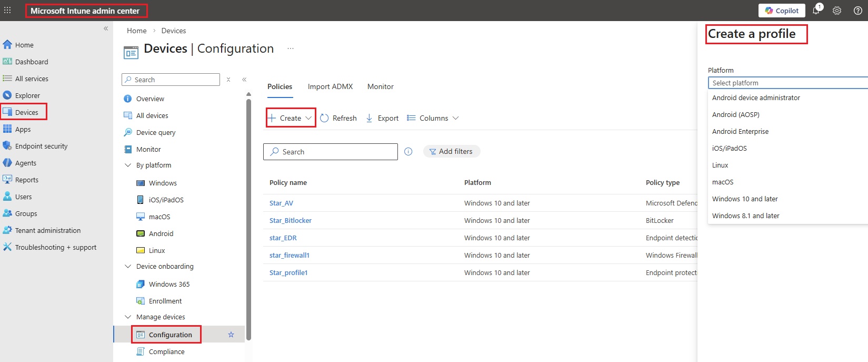Clear the resource menu search X icon
Screen dimensions: 868x362
pos(228,80)
